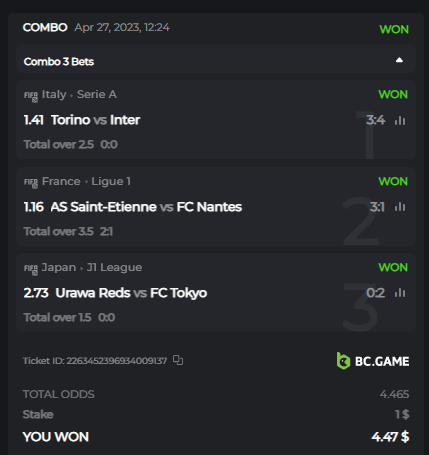Collapse the Combo 3 Bets section

coord(399,60)
